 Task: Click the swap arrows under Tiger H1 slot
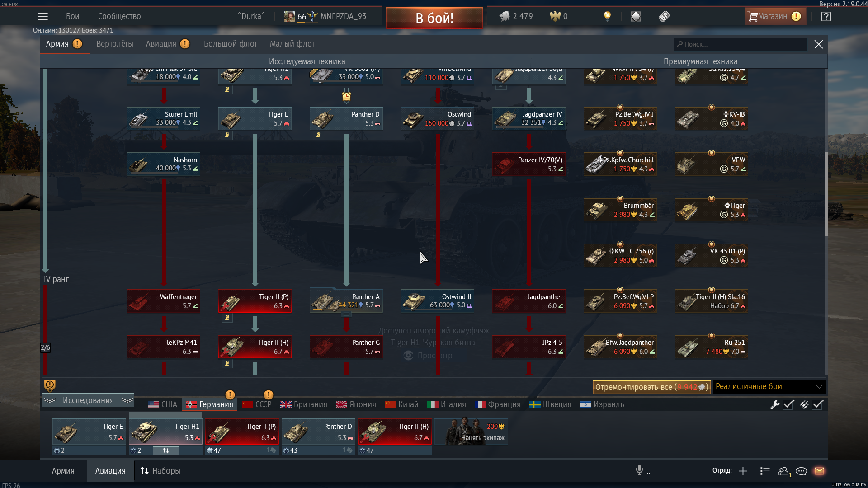coord(166,450)
